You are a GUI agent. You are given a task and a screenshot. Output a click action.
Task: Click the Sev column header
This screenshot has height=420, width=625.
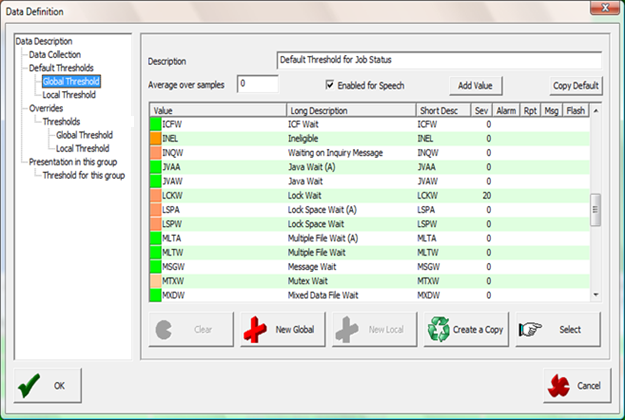[x=482, y=110]
